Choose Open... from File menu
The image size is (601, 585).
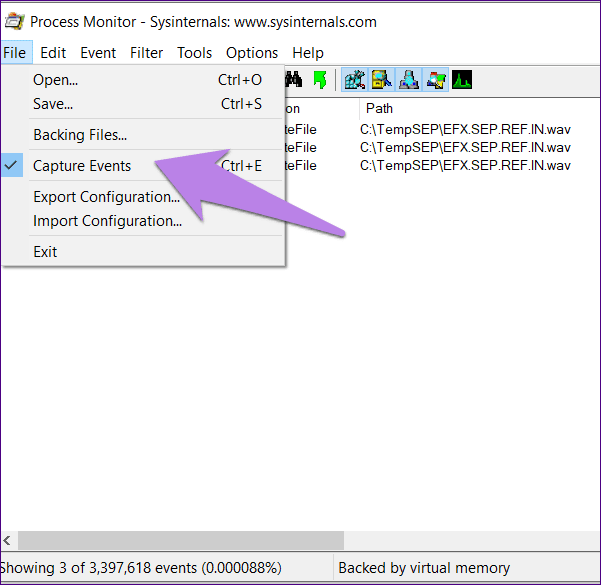point(142,80)
